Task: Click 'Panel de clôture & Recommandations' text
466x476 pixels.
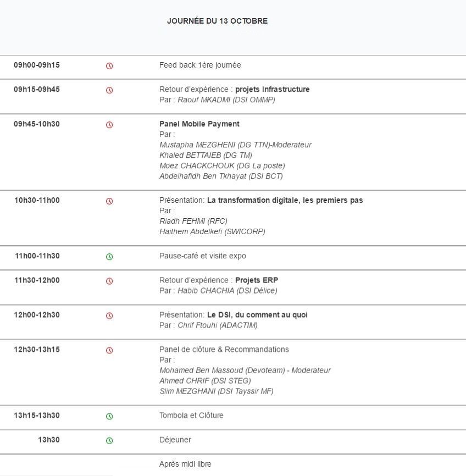Action: click(x=224, y=349)
